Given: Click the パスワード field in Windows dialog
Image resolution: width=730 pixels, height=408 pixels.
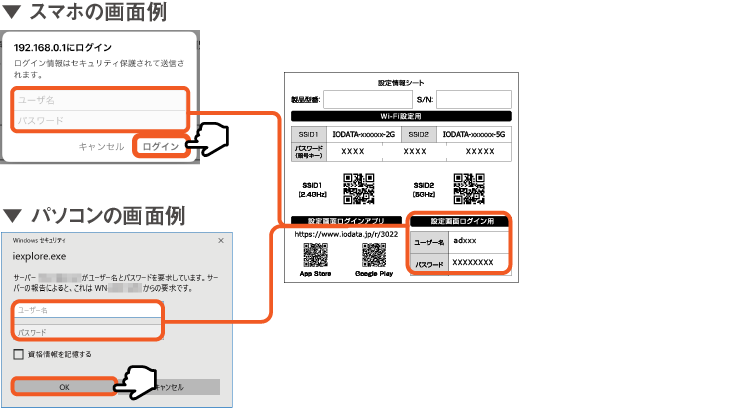Looking at the screenshot, I should pyautogui.click(x=86, y=330).
